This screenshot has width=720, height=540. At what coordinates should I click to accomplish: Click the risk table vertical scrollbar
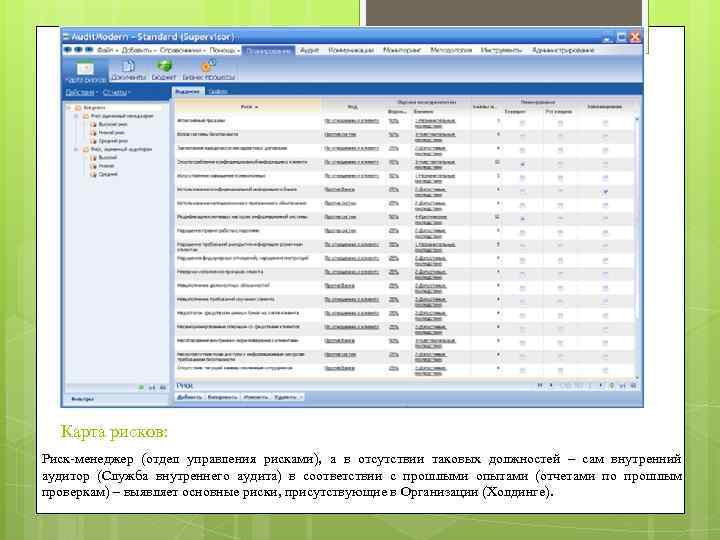636,247
